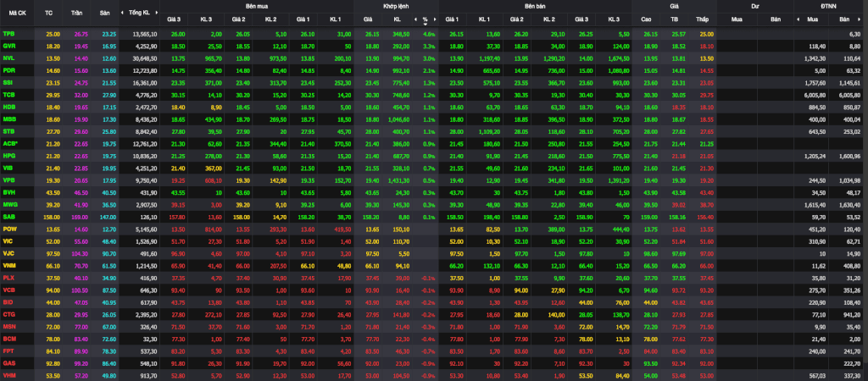This screenshot has height=381, width=868.
Task: Click TPB percent change 4.6%
Action: [429, 34]
